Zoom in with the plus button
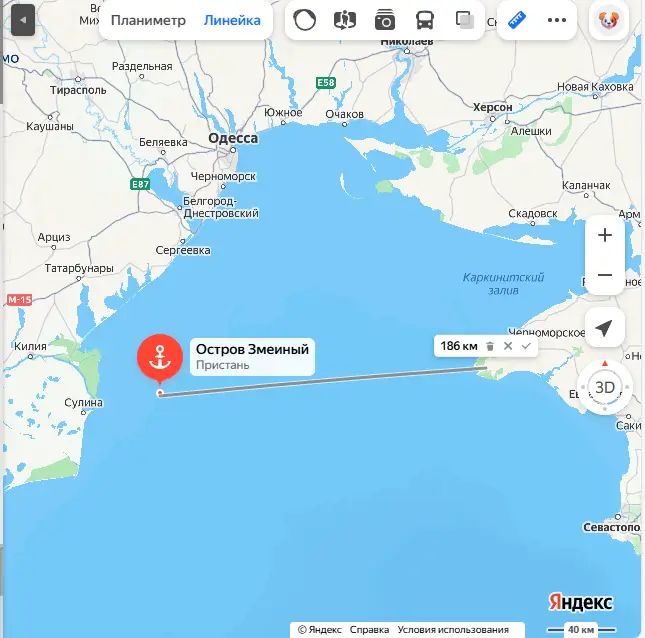 tap(605, 235)
